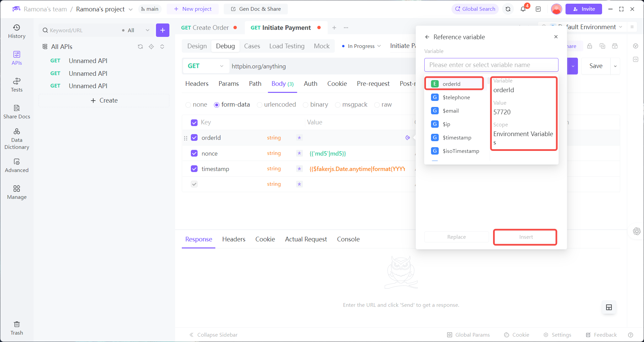Select the form-data body type radio
The height and width of the screenshot is (342, 644).
pos(217,105)
